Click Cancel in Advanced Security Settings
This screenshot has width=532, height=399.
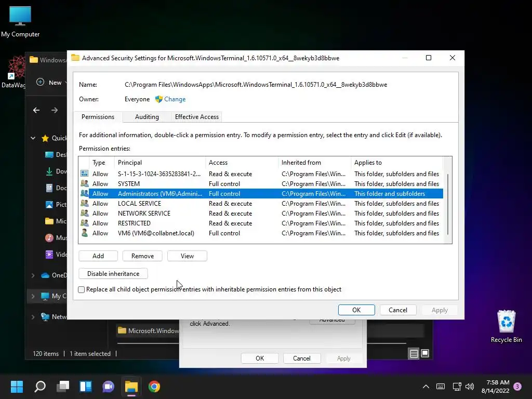tap(397, 310)
